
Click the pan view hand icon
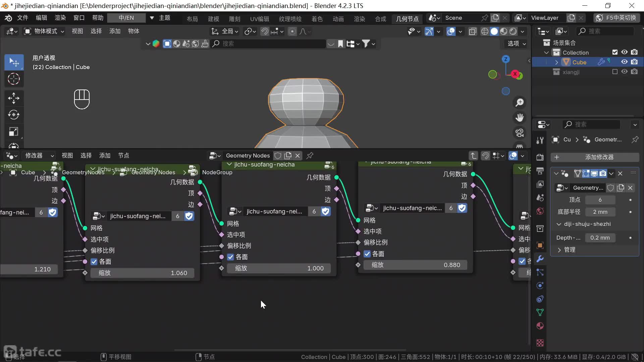(x=520, y=118)
